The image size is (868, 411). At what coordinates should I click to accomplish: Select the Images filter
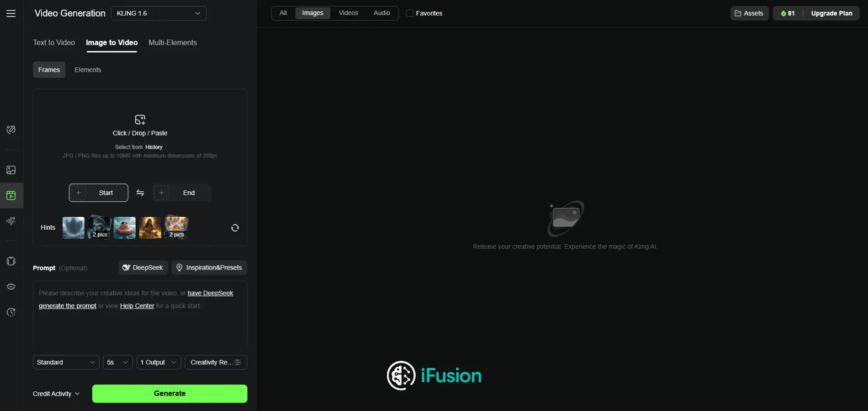click(312, 13)
